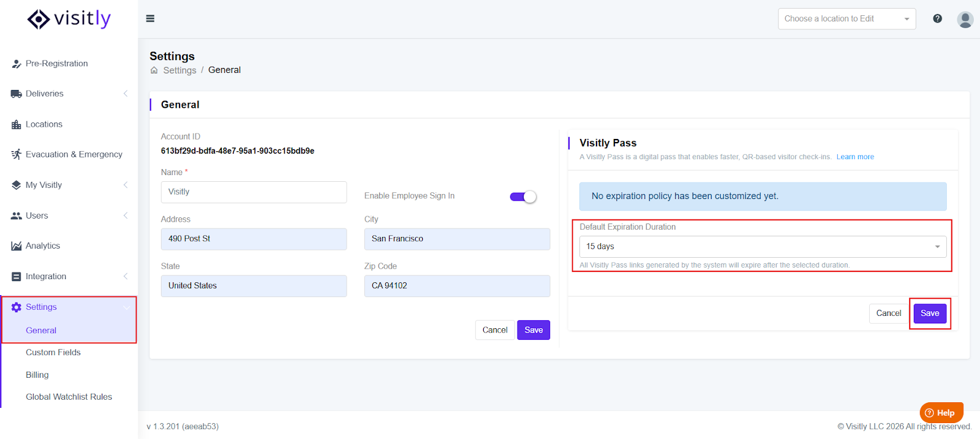
Task: Click the Settings breadcrumb link
Action: (x=179, y=70)
